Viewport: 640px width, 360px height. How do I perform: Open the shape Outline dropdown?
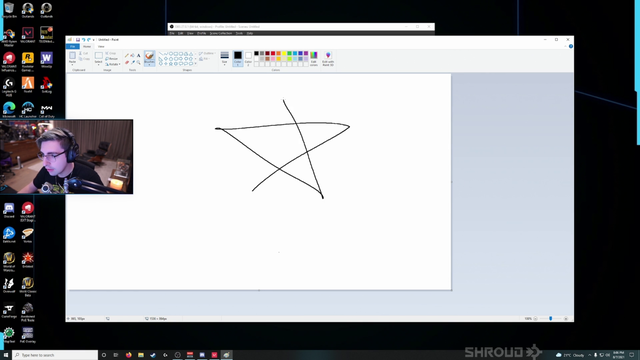pyautogui.click(x=207, y=53)
